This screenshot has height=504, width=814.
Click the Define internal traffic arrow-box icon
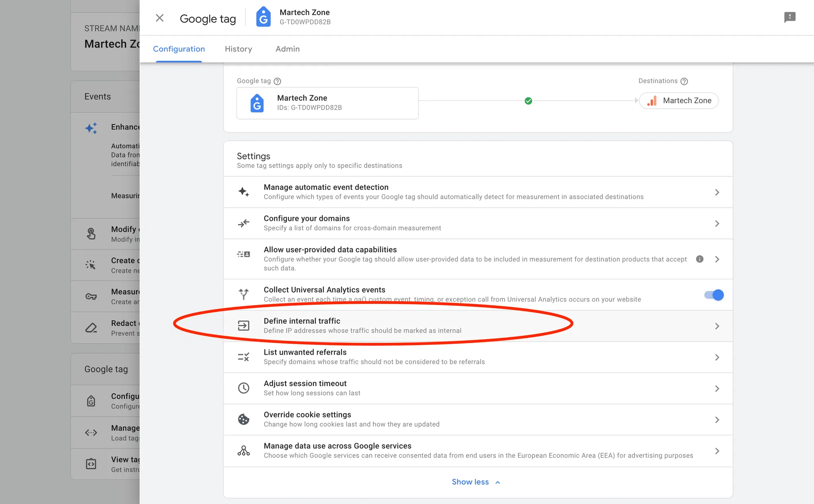coord(244,326)
